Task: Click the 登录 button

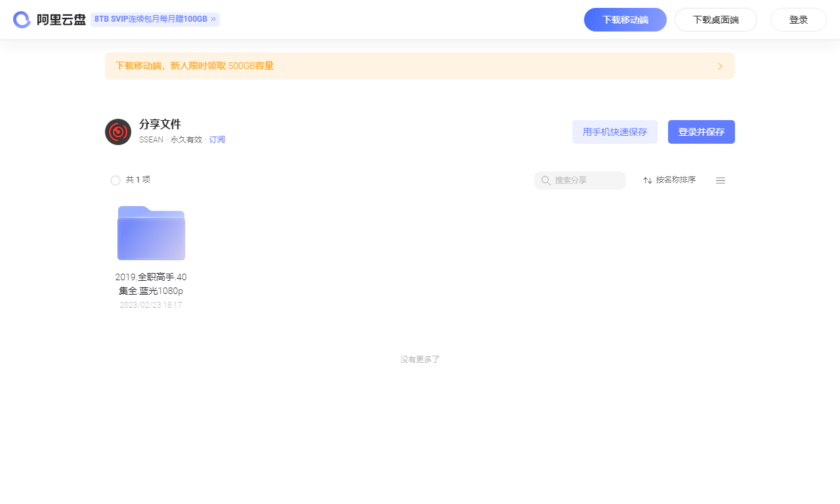Action: click(799, 20)
